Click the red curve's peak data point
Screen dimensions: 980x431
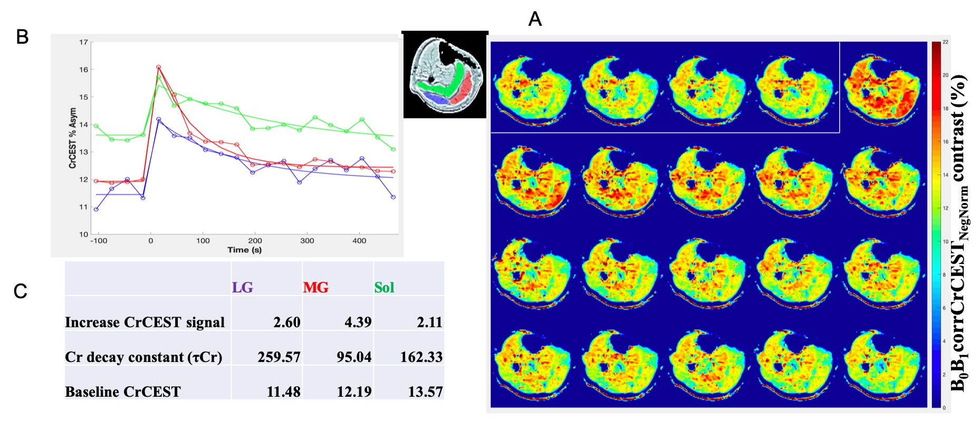(x=158, y=67)
